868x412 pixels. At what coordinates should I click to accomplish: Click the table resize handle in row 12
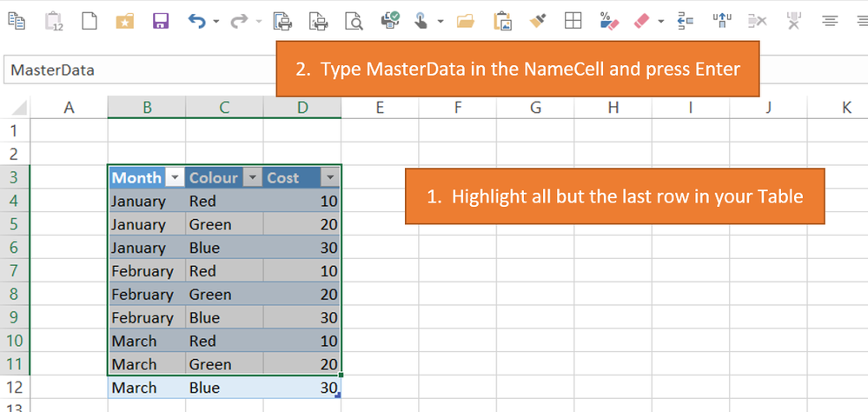pyautogui.click(x=338, y=395)
